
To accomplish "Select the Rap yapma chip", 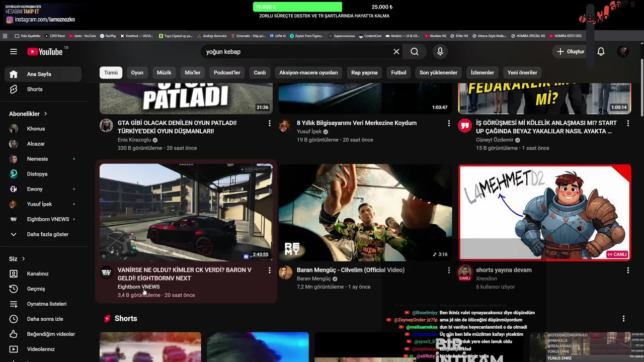I will tap(364, 72).
